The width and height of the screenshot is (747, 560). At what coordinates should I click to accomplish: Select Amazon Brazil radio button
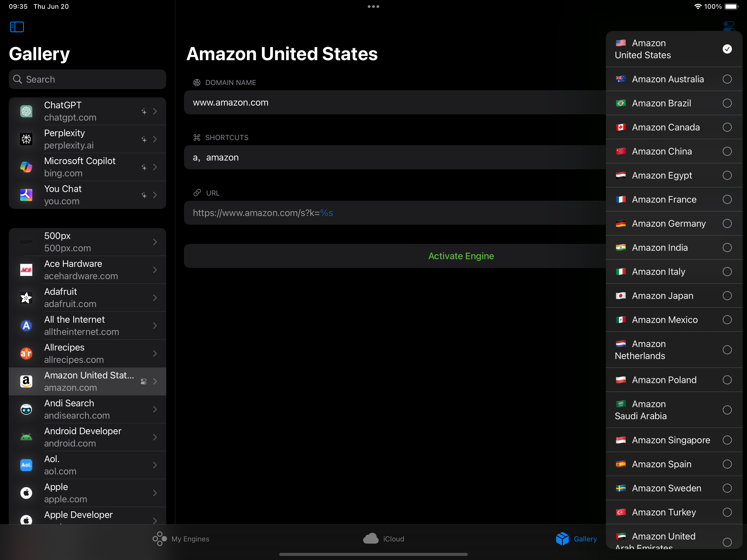coord(727,103)
